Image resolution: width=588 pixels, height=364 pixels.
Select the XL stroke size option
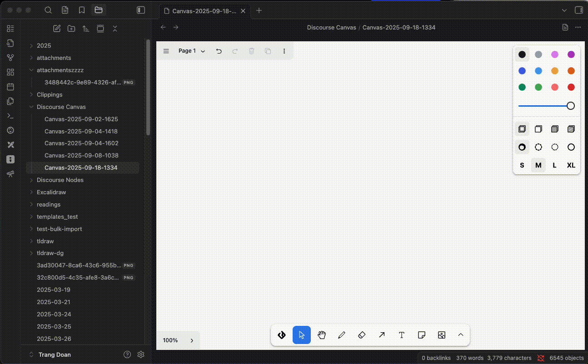[571, 165]
